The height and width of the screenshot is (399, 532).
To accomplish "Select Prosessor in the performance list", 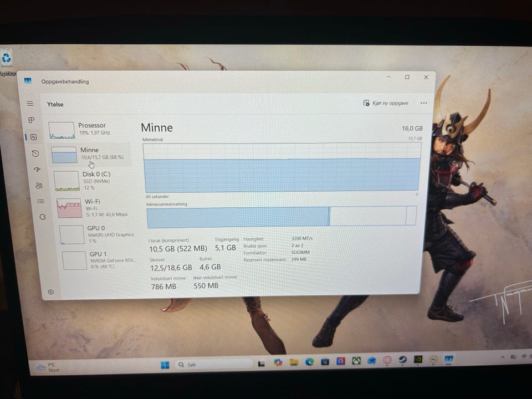I will 88,130.
